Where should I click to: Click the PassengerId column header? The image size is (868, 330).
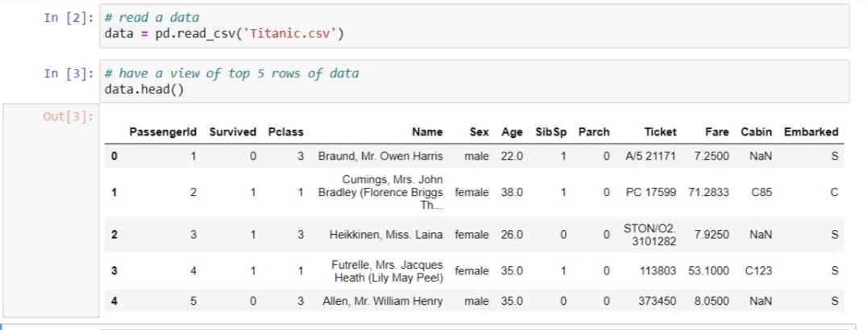click(x=164, y=132)
